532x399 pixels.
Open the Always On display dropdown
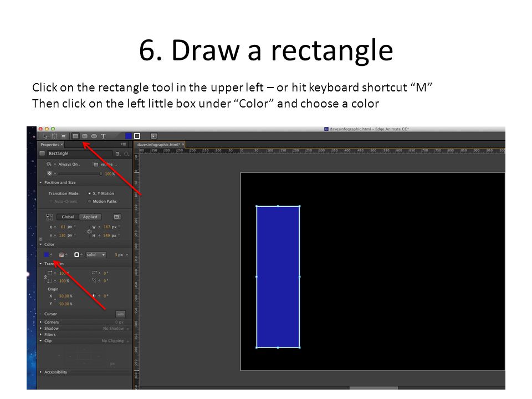click(x=69, y=164)
